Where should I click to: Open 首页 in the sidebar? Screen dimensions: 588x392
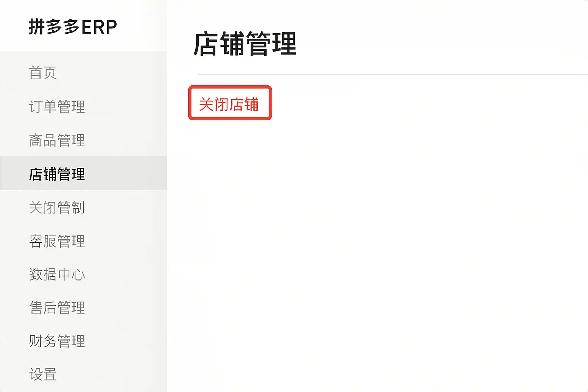click(x=83, y=73)
